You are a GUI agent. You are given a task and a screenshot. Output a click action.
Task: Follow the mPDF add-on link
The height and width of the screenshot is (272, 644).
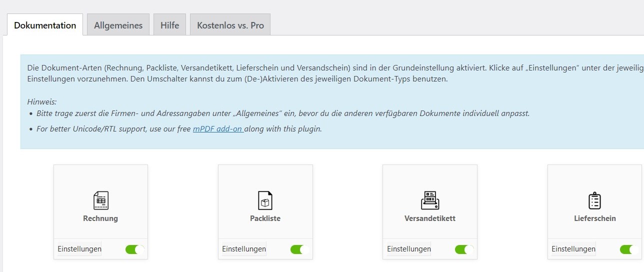[218, 129]
